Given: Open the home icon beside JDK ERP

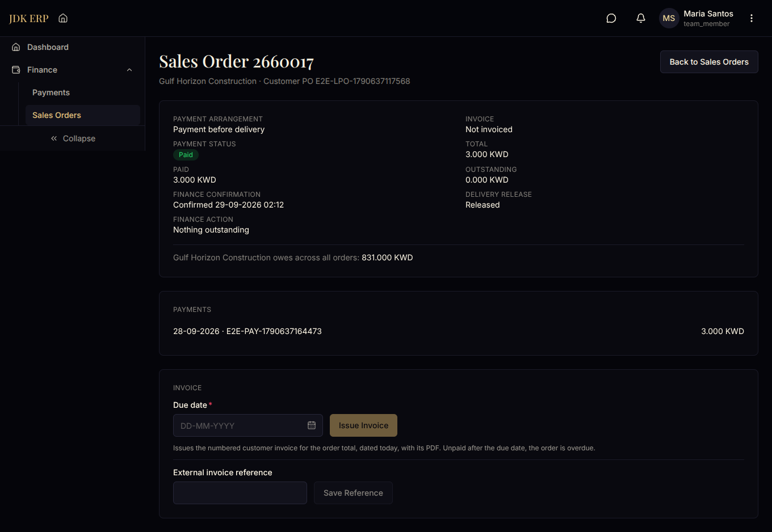Looking at the screenshot, I should pos(63,18).
